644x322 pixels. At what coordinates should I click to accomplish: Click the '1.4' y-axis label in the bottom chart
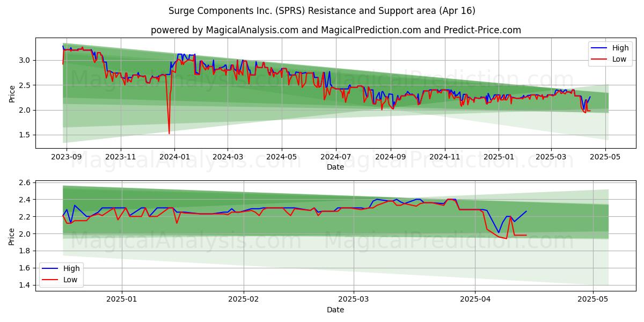click(25, 286)
